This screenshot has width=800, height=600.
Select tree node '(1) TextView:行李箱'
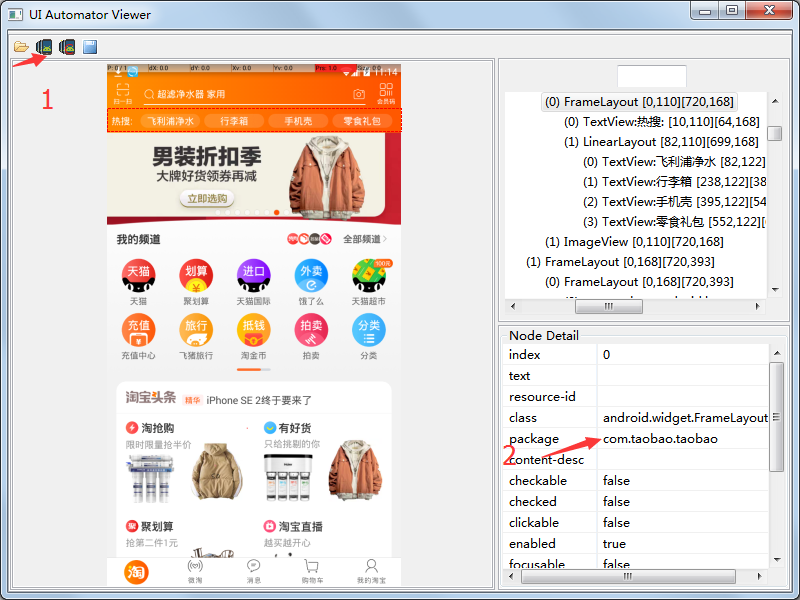[674, 182]
